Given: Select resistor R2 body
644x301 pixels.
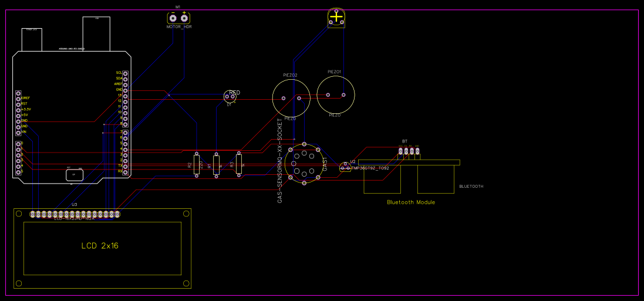Looking at the screenshot, I should point(197,165).
